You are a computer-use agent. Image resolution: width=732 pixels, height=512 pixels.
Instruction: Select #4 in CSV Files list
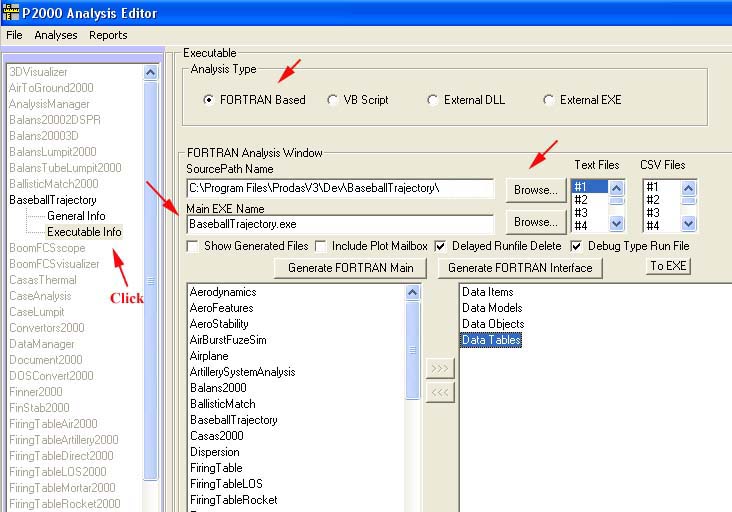click(x=662, y=226)
